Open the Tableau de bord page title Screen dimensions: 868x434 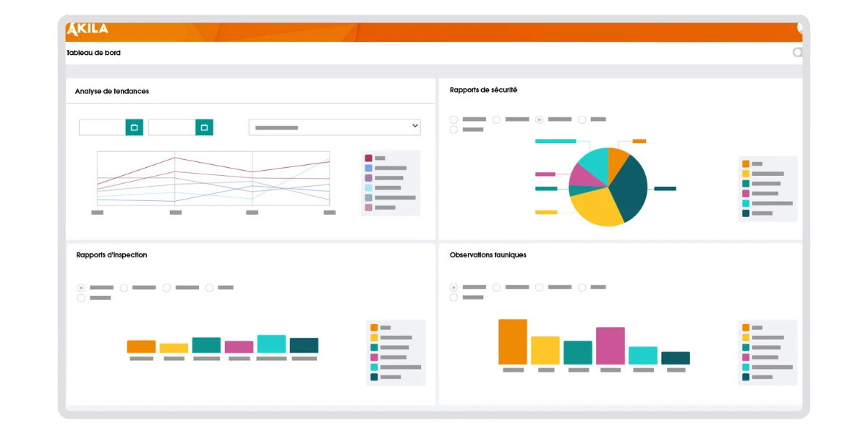point(94,53)
